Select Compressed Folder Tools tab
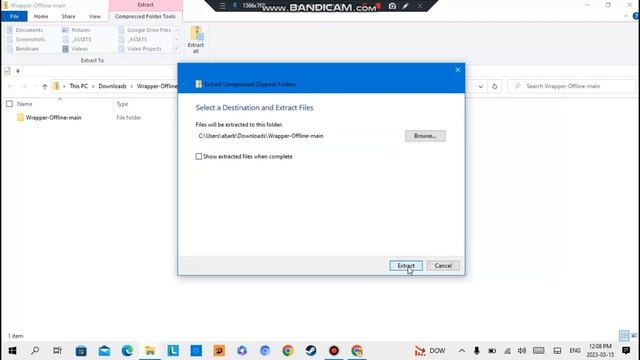 click(x=145, y=16)
